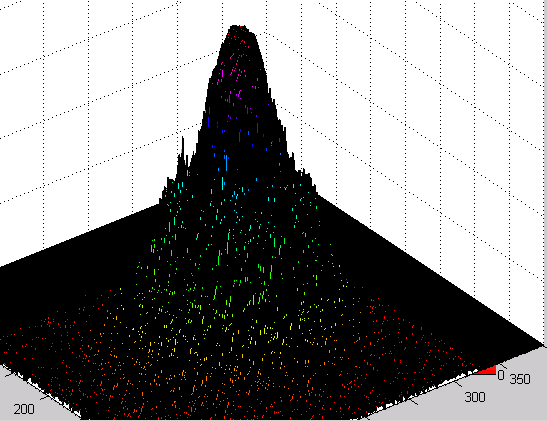Click the tick mark beside the 300 label
The width and height of the screenshot is (547, 421).
click(457, 384)
